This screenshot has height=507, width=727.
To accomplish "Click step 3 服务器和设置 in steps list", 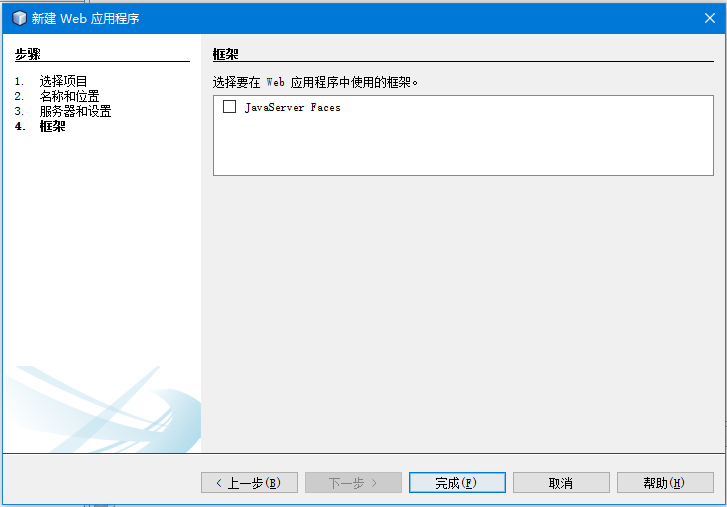I will (75, 111).
